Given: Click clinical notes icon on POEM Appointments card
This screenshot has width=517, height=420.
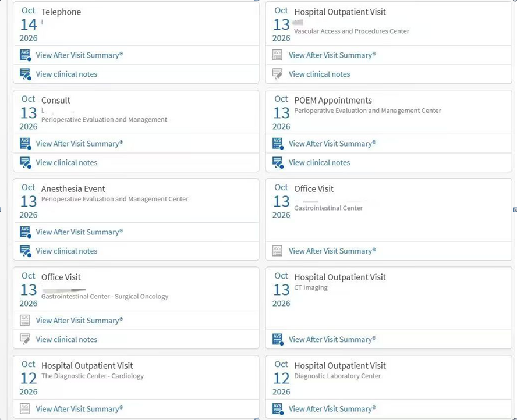Looking at the screenshot, I should pyautogui.click(x=278, y=163).
